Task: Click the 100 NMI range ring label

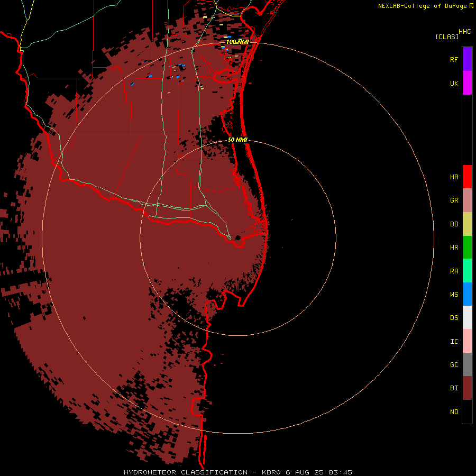Action: pyautogui.click(x=237, y=42)
